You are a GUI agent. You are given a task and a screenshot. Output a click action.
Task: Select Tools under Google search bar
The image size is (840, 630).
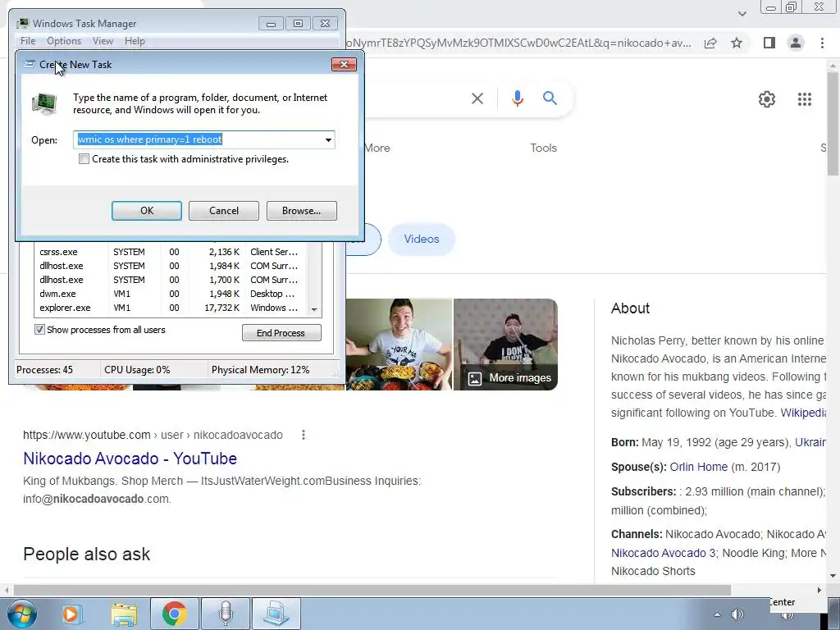pyautogui.click(x=543, y=148)
